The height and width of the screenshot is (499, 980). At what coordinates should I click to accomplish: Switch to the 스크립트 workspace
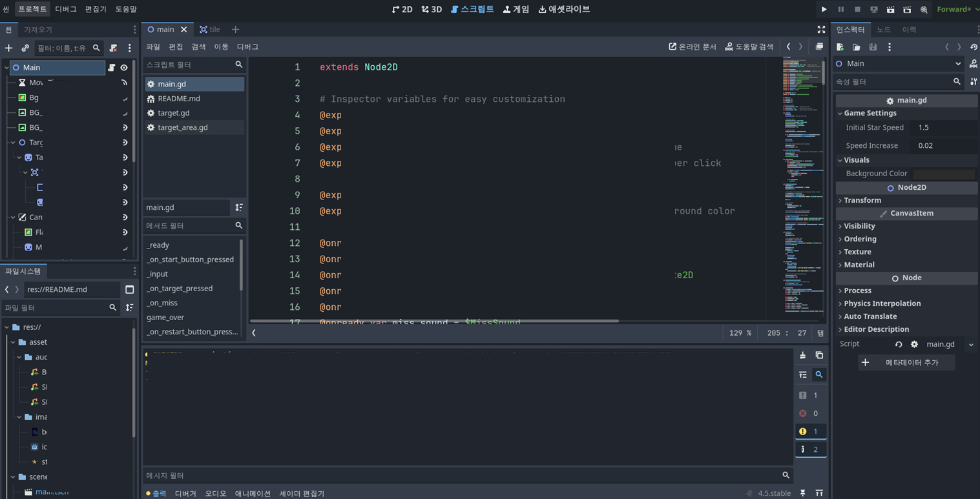coord(472,9)
